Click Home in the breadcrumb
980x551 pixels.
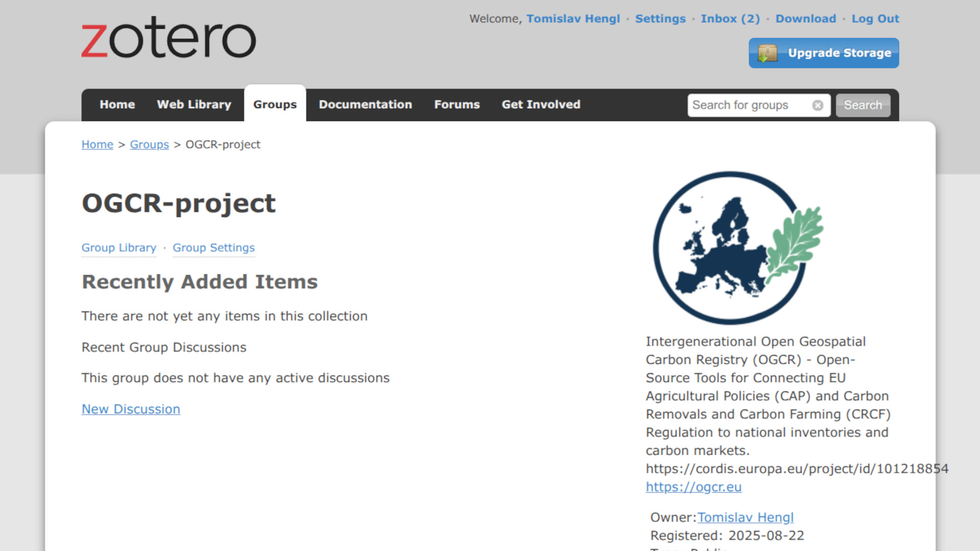click(97, 144)
